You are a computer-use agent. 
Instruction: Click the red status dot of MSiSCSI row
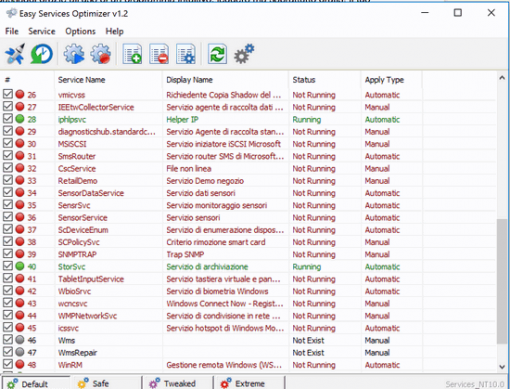click(x=20, y=143)
